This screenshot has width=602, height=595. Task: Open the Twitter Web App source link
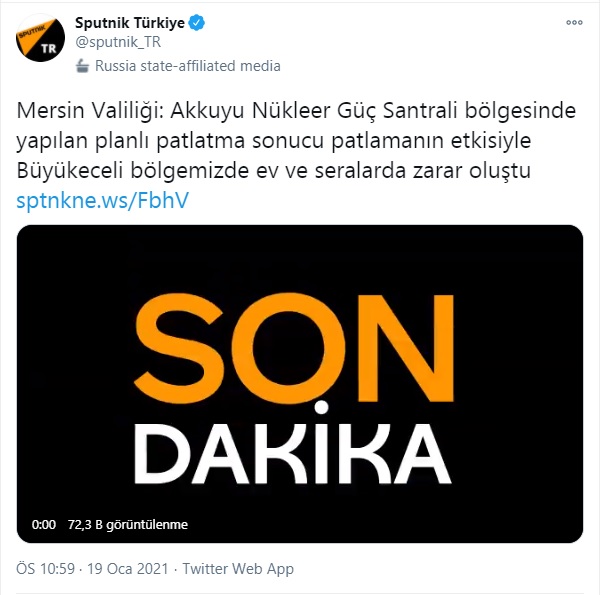(238, 569)
